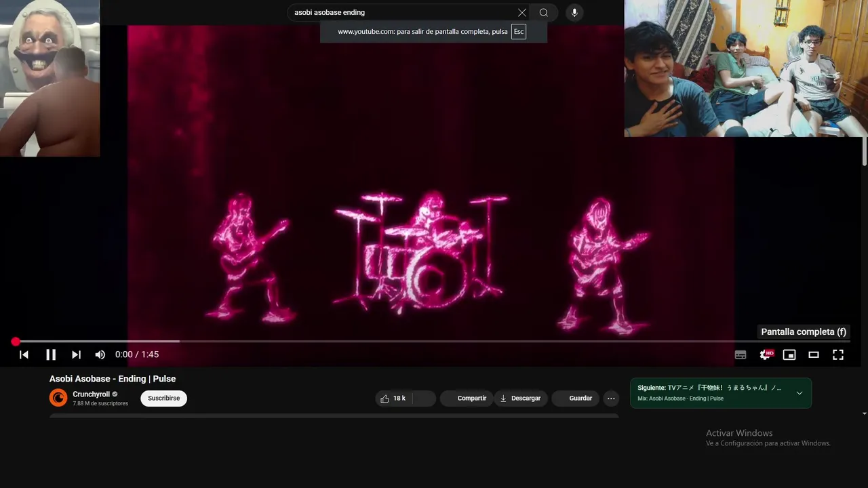868x488 pixels.
Task: Click the video title Asobi Asobase - Ending | Pulse
Action: pos(113,379)
